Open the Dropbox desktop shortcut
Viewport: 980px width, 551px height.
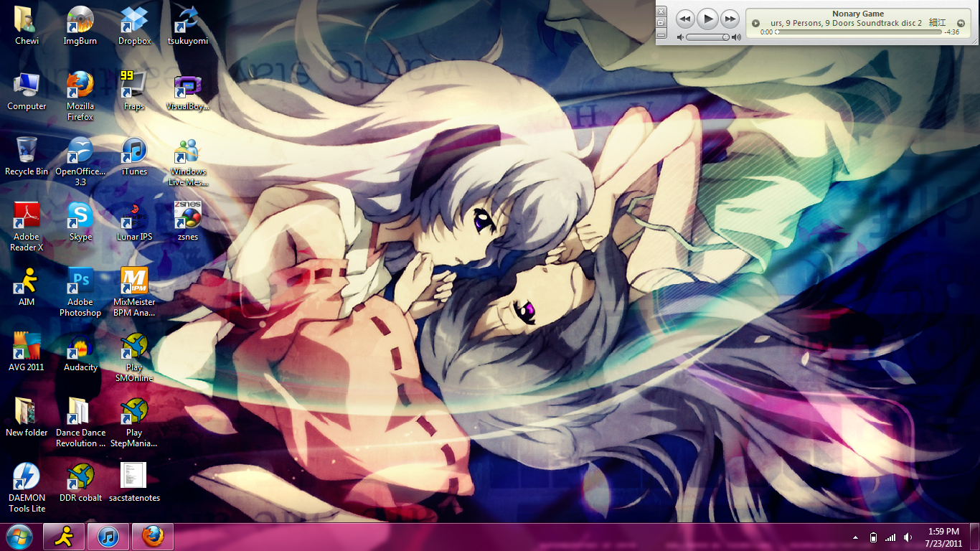pyautogui.click(x=134, y=26)
